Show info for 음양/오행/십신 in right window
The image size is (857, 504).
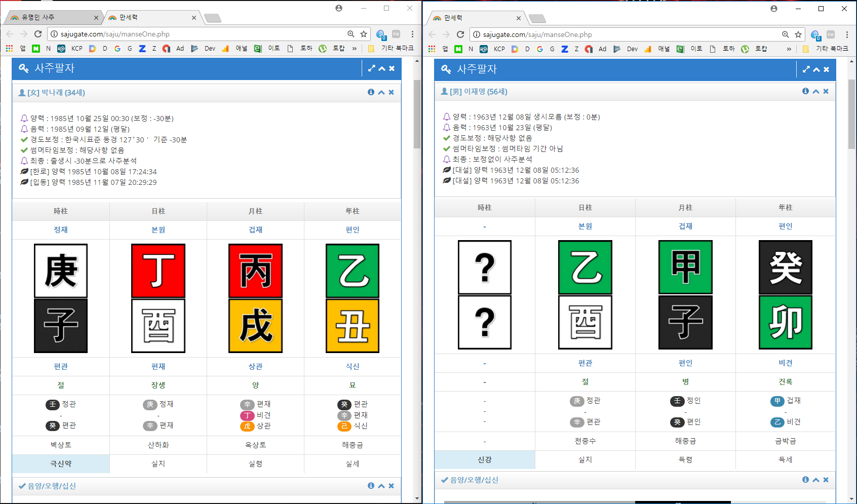click(x=805, y=480)
